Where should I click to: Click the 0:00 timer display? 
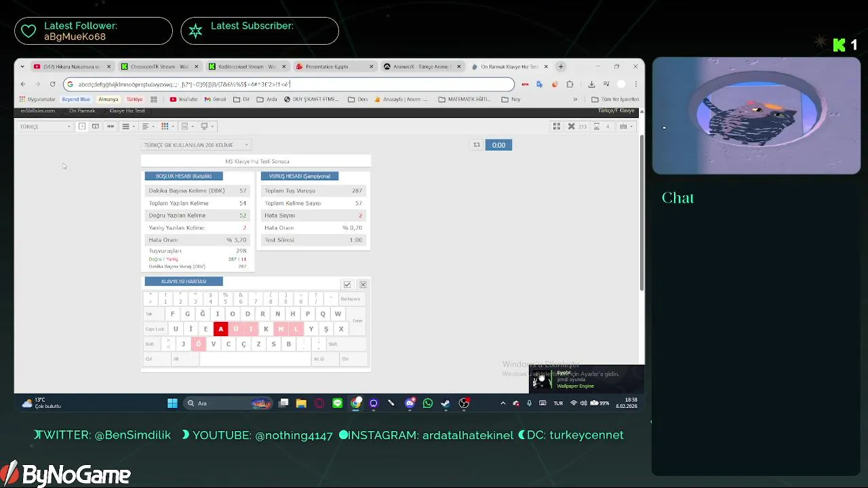[x=498, y=145]
